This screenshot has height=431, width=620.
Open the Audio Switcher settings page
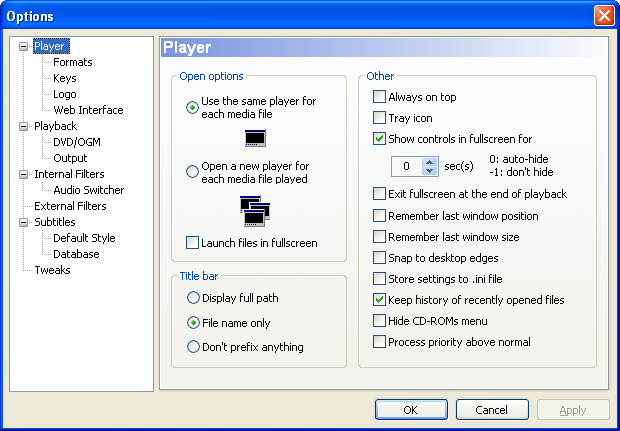(x=89, y=190)
